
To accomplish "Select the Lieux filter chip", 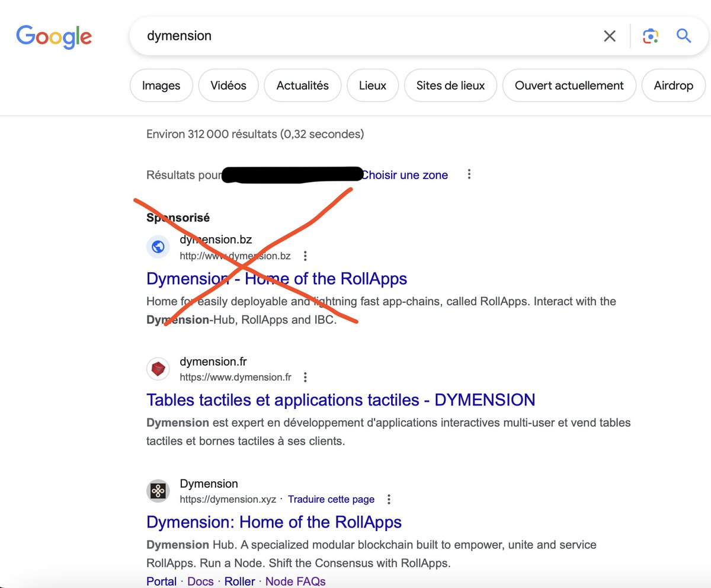I will coord(373,85).
